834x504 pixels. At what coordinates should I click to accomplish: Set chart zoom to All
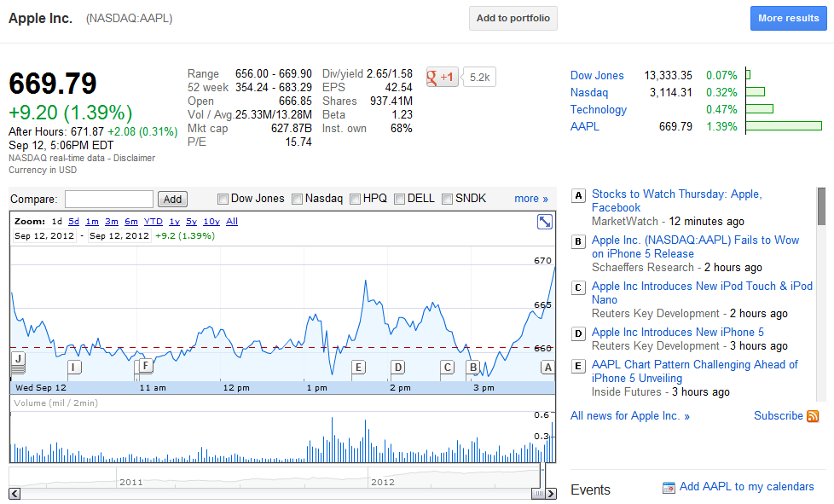tap(232, 221)
